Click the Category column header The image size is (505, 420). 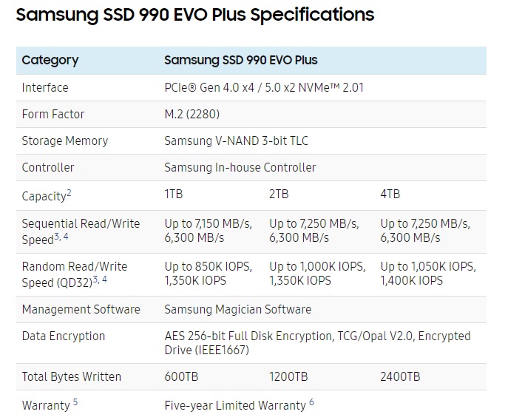(x=50, y=60)
